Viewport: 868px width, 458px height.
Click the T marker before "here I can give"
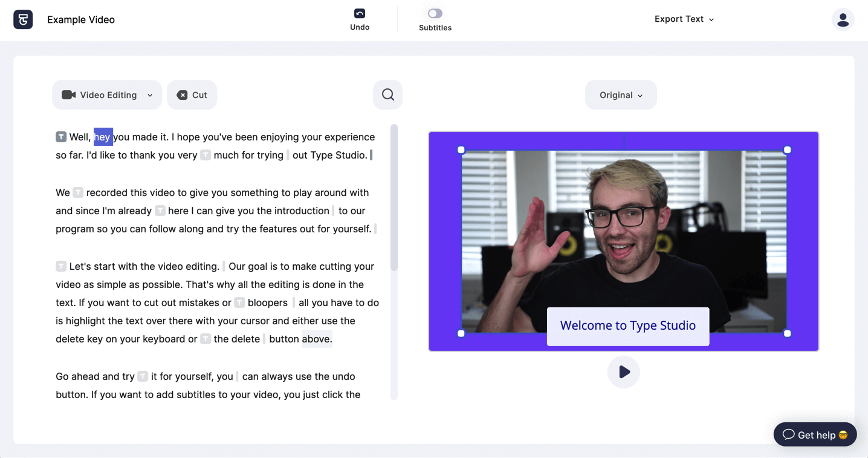click(160, 211)
